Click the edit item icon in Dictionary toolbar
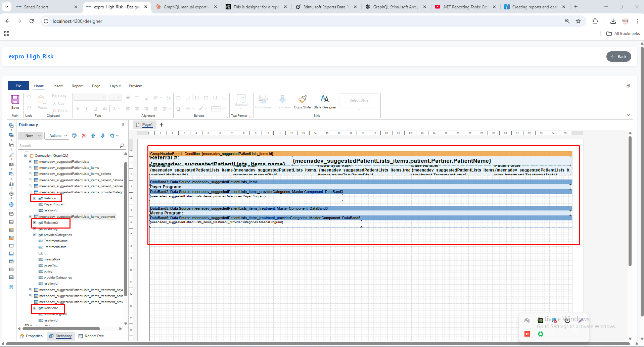 (x=75, y=136)
